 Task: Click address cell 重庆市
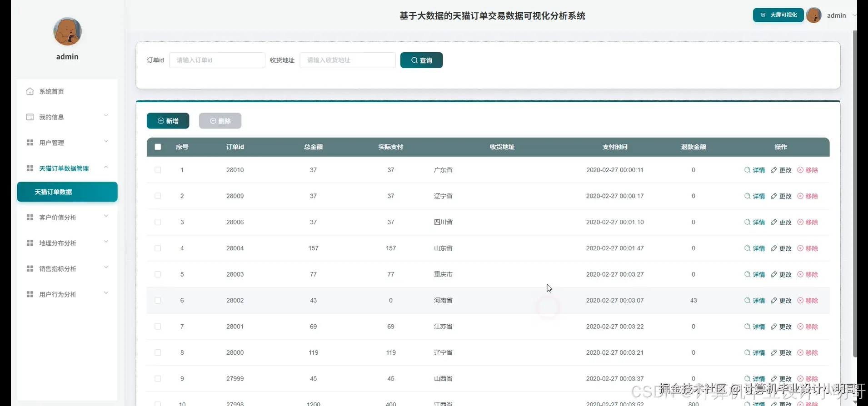pos(443,274)
